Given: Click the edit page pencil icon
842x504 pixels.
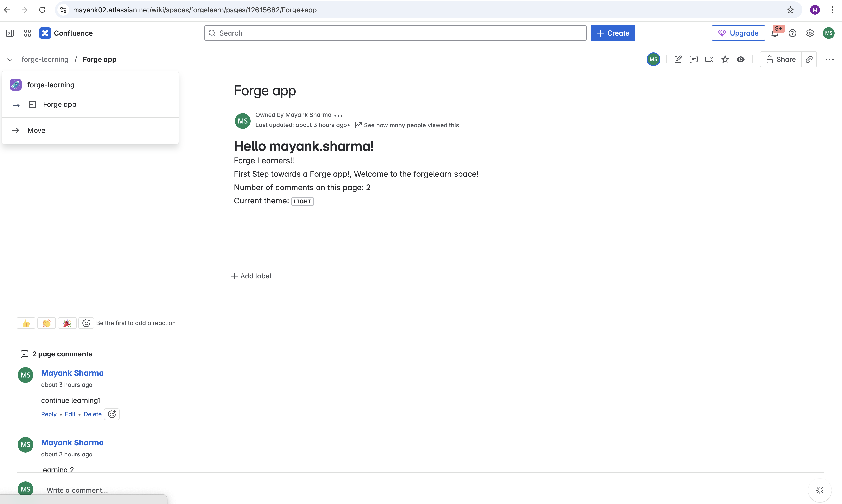Looking at the screenshot, I should point(678,59).
